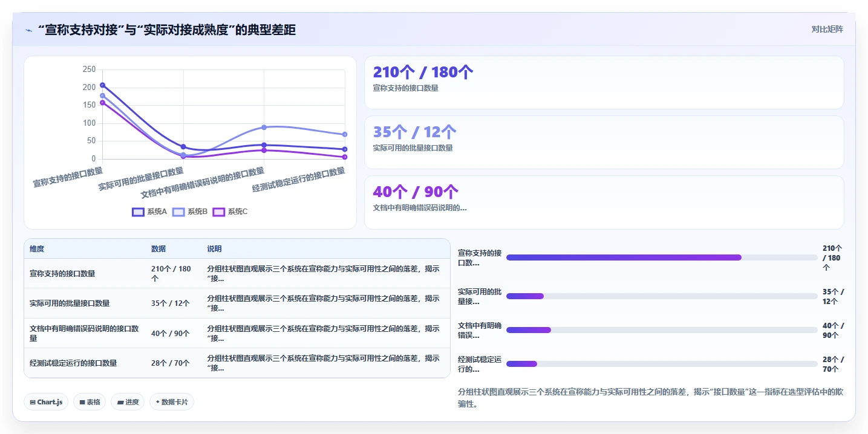Click the 对比矩阵 label in header

point(827,29)
